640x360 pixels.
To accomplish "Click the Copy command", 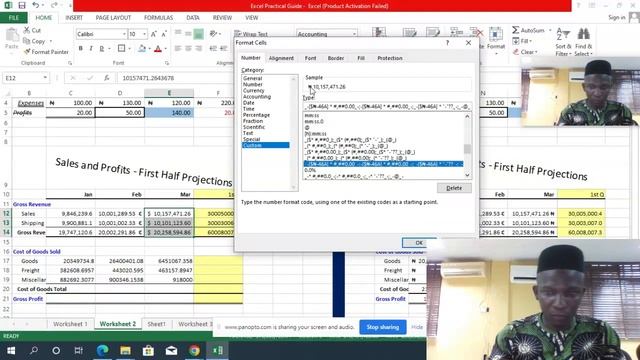I will (34, 41).
